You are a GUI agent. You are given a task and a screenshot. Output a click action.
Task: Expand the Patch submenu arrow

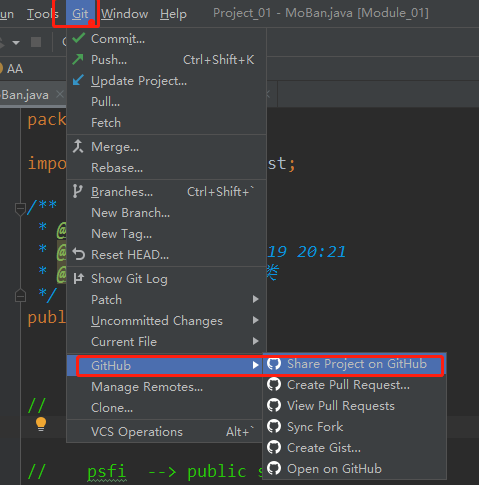(x=256, y=299)
